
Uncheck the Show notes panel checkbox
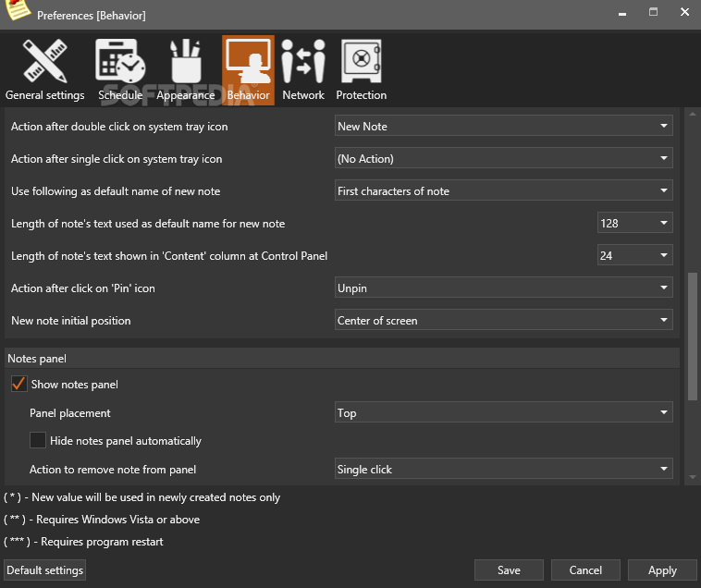pos(18,384)
